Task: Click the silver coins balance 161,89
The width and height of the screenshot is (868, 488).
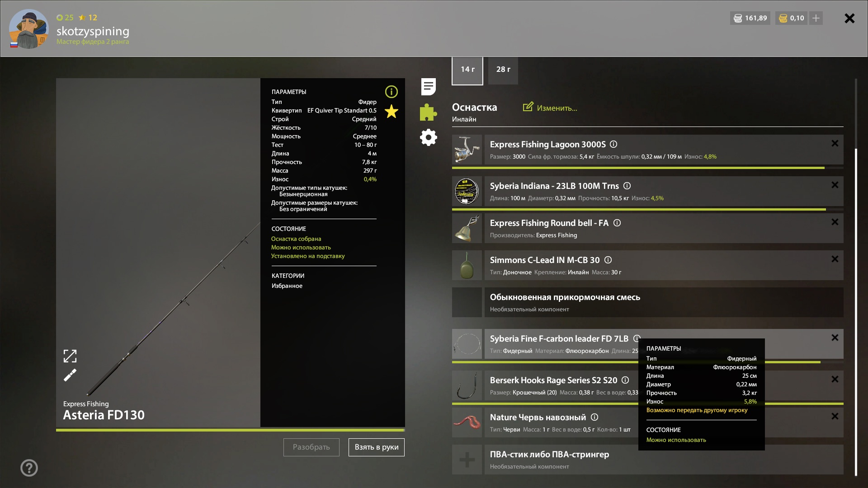Action: [750, 18]
